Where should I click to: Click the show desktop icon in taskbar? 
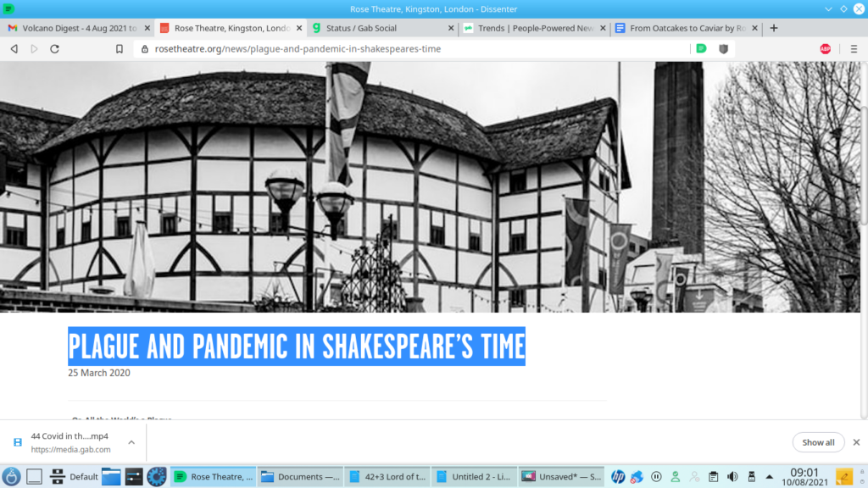point(34,476)
